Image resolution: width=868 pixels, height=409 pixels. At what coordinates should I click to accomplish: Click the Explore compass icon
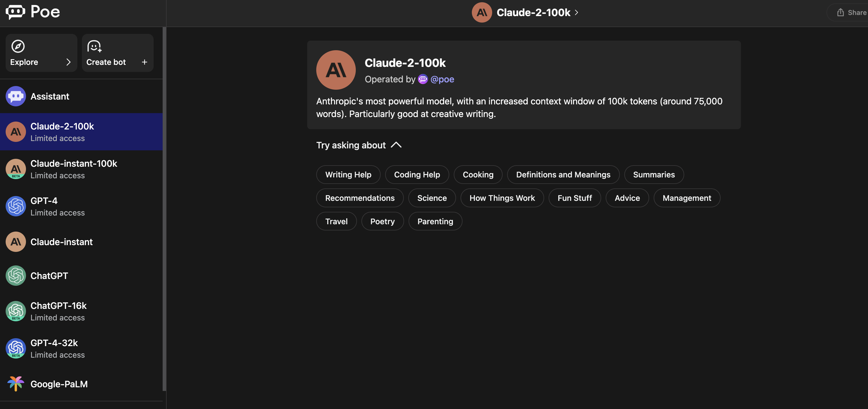coord(18,46)
